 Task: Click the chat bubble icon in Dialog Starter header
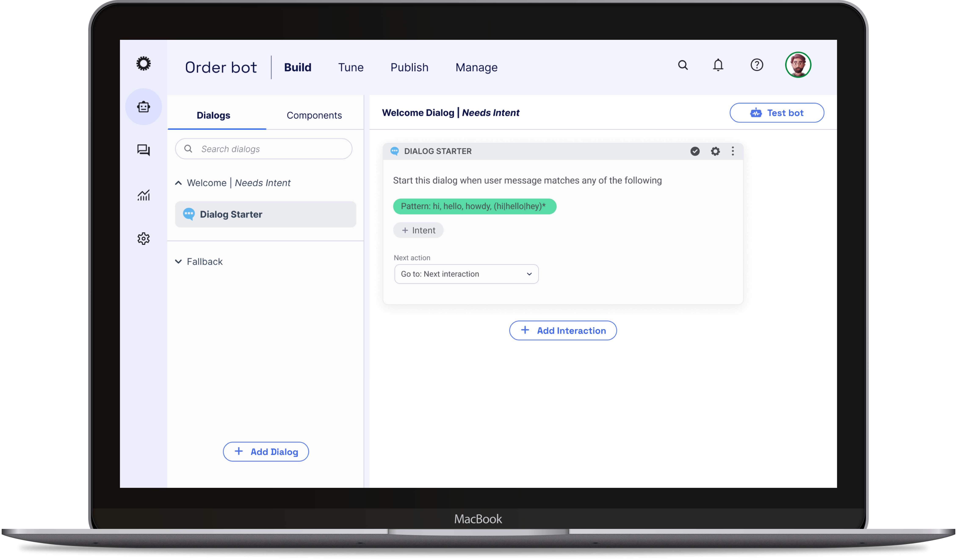coord(395,151)
